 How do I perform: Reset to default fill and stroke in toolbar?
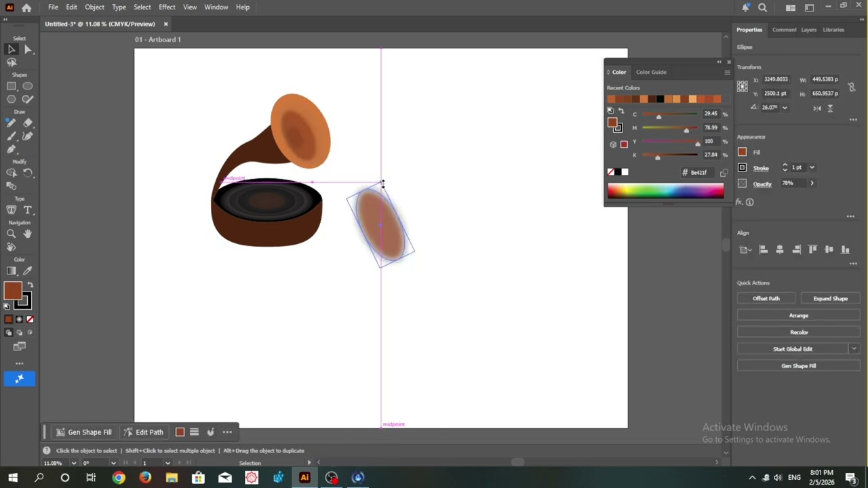[x=7, y=306]
